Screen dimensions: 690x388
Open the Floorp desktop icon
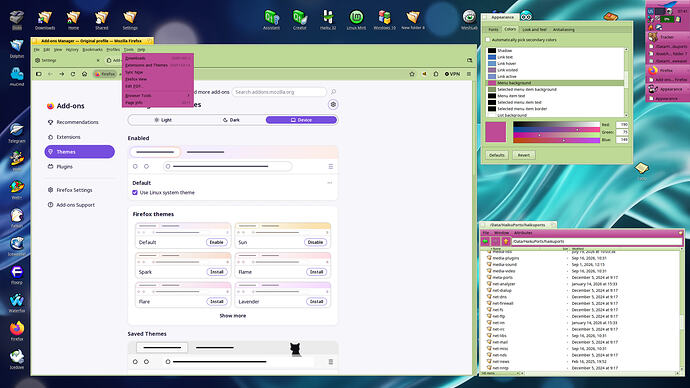pyautogui.click(x=17, y=275)
